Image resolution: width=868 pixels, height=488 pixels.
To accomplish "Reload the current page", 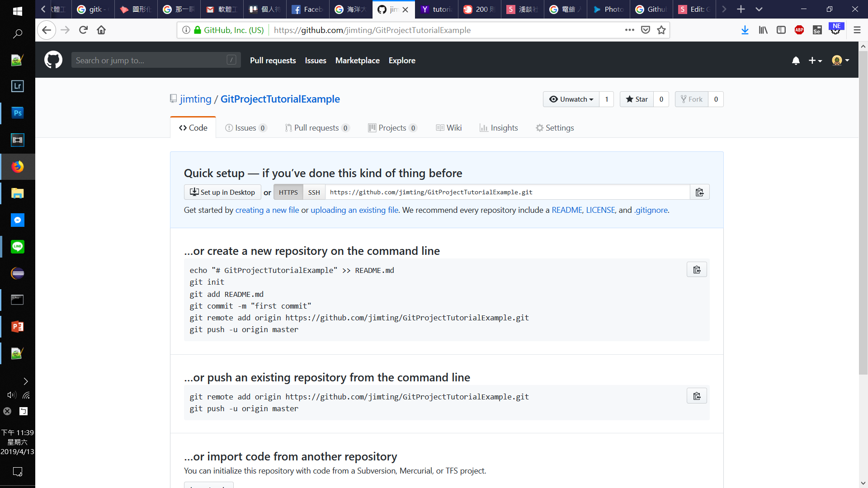I will pyautogui.click(x=83, y=30).
